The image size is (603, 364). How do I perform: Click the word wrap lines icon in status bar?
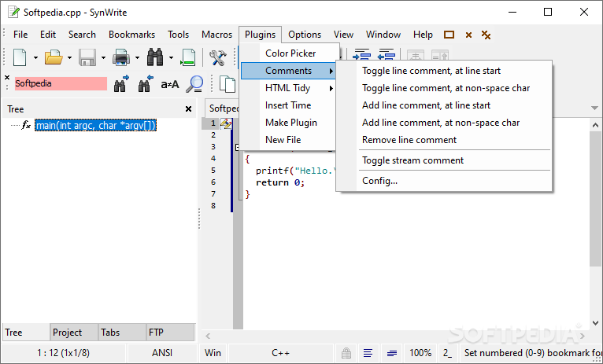coord(368,352)
